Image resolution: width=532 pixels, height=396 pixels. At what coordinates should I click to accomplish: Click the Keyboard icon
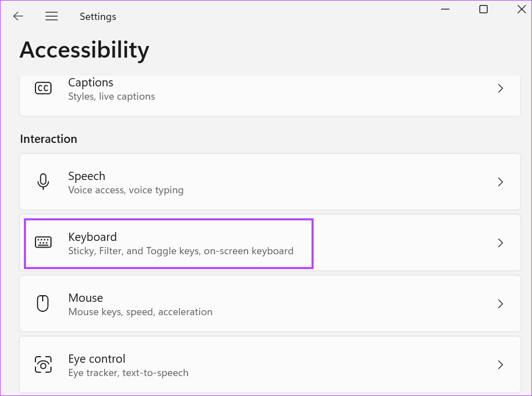(x=43, y=243)
